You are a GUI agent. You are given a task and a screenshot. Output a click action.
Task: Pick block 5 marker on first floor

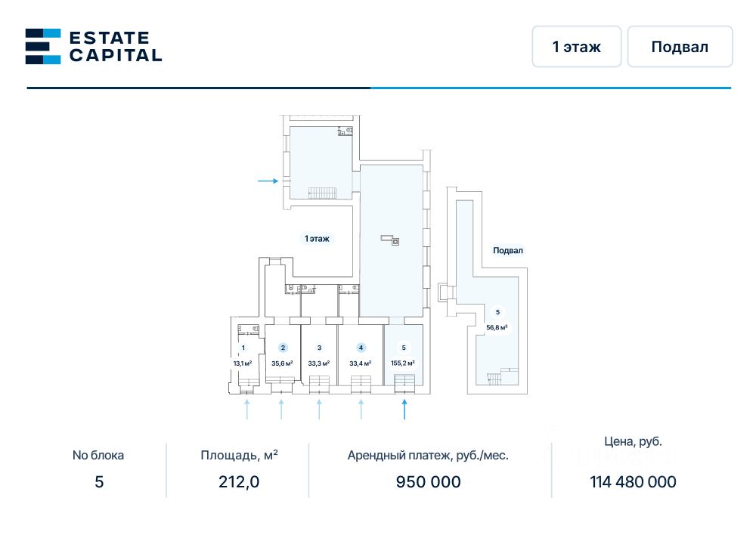(x=404, y=348)
